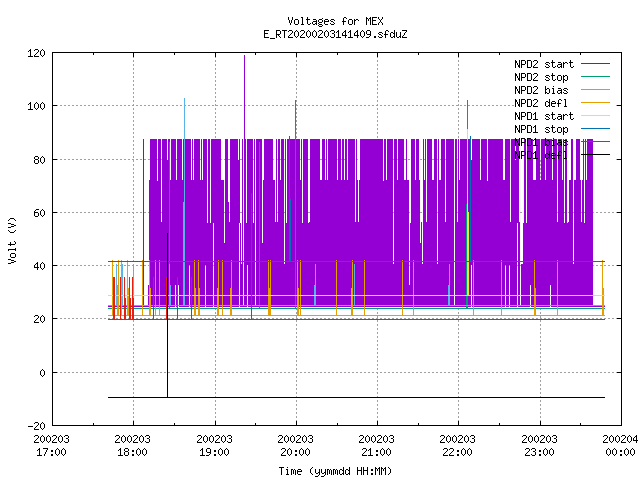Image resolution: width=640 pixels, height=480 pixels.
Task: Click the 'NPD1 defl' legend label
Action: (x=541, y=155)
